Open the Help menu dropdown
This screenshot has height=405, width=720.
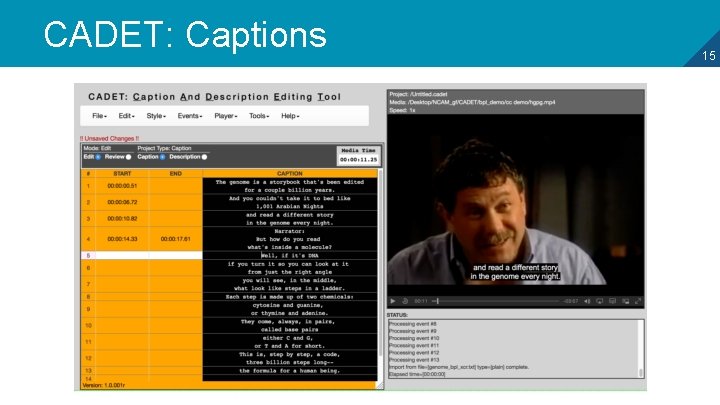(290, 116)
